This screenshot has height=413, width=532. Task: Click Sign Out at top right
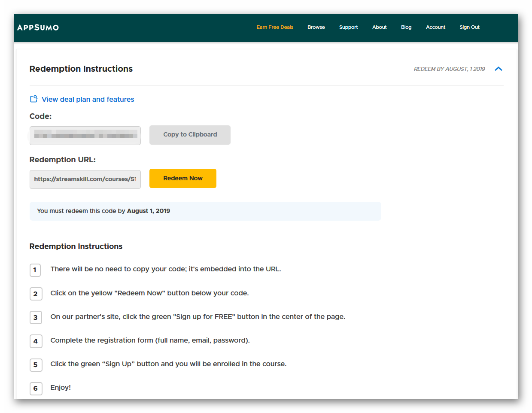coord(469,27)
